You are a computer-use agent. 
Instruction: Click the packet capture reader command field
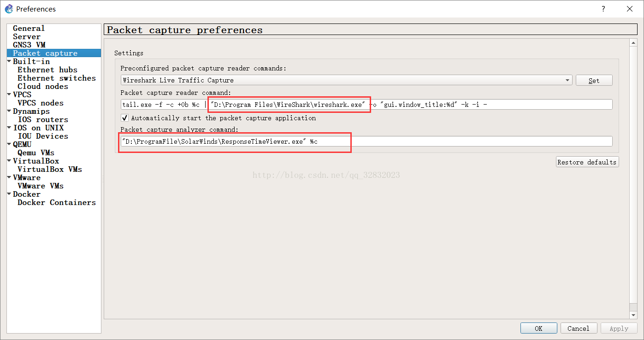coord(366,105)
